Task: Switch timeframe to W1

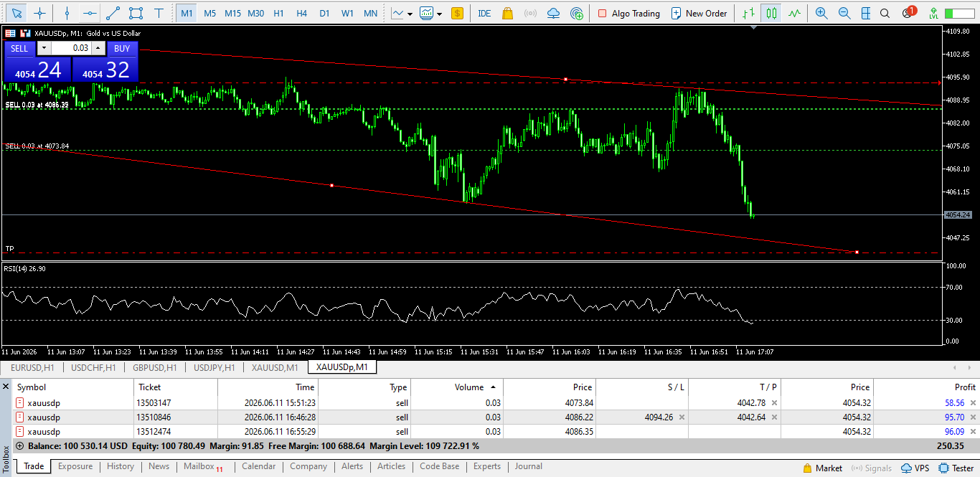Action: coord(347,13)
